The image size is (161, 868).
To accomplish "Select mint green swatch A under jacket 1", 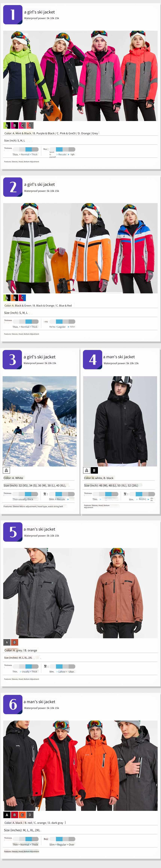I will click(7, 125).
